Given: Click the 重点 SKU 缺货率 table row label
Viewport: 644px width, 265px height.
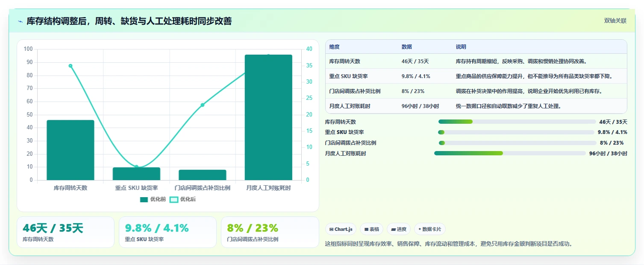Looking at the screenshot, I should pyautogui.click(x=349, y=76).
